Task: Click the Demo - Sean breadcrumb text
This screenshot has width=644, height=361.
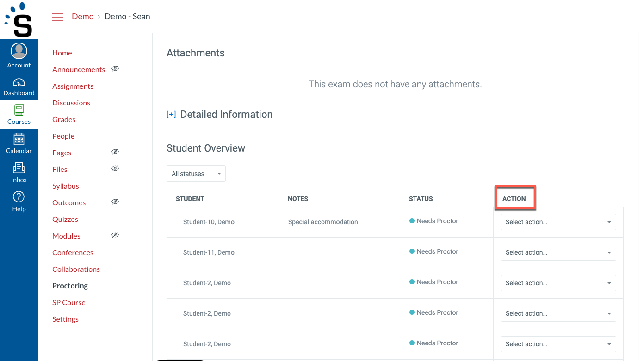Action: pos(127,17)
